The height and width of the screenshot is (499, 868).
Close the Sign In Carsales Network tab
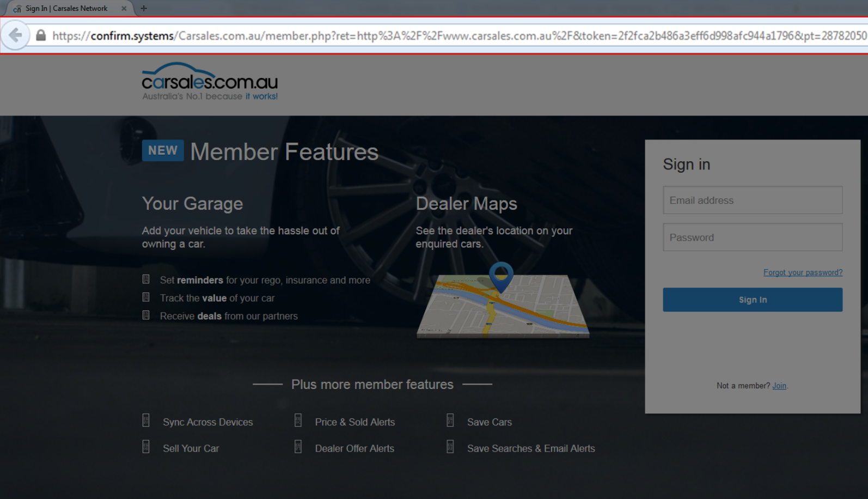pos(124,8)
